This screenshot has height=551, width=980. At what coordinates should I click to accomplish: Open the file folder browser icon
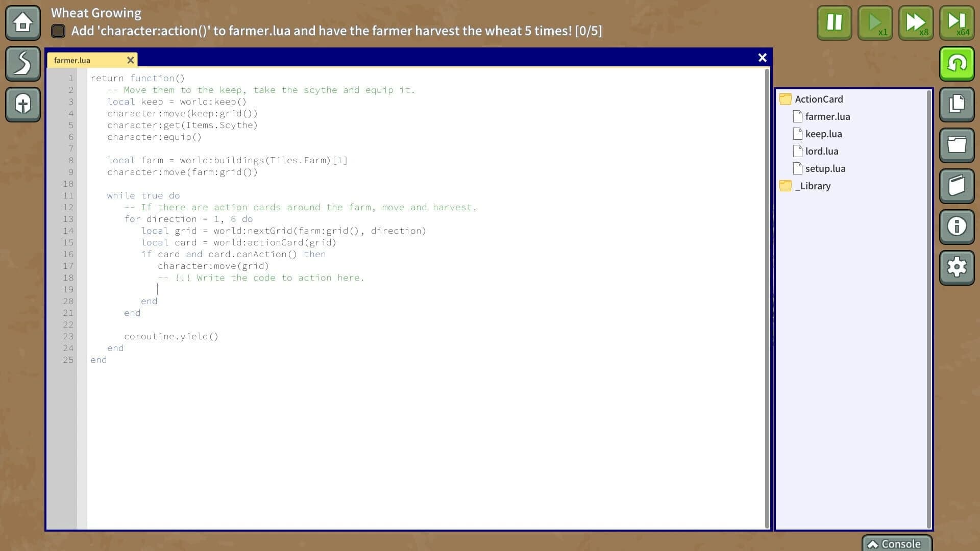pyautogui.click(x=957, y=145)
